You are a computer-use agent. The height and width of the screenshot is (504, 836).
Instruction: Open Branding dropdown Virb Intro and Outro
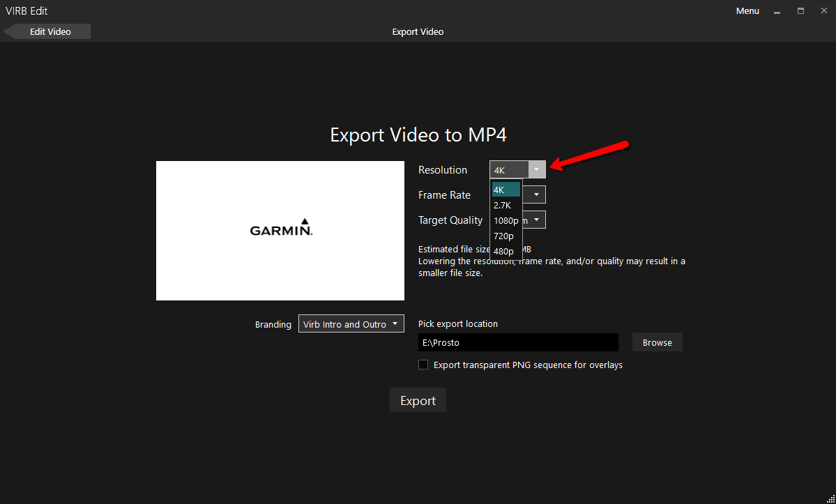(x=351, y=323)
